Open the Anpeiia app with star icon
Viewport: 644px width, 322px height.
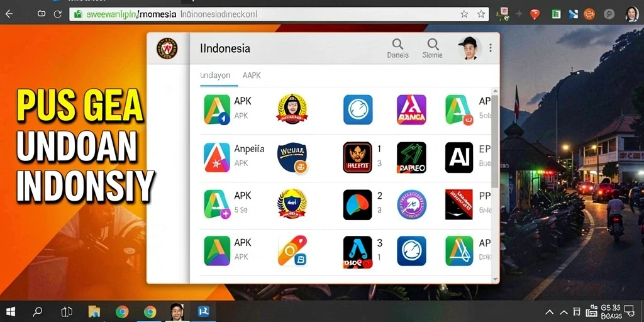point(217,157)
